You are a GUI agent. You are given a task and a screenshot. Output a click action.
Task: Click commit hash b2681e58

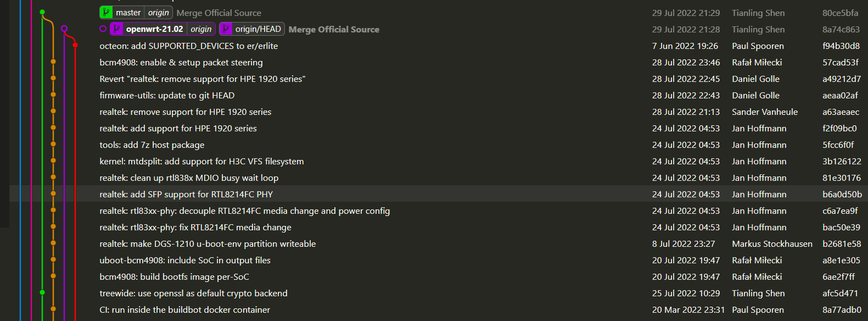point(842,243)
